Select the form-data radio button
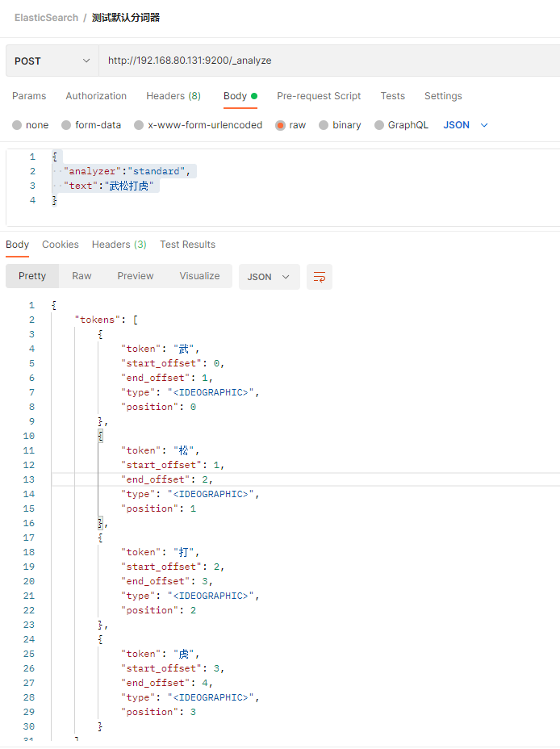 coord(66,125)
